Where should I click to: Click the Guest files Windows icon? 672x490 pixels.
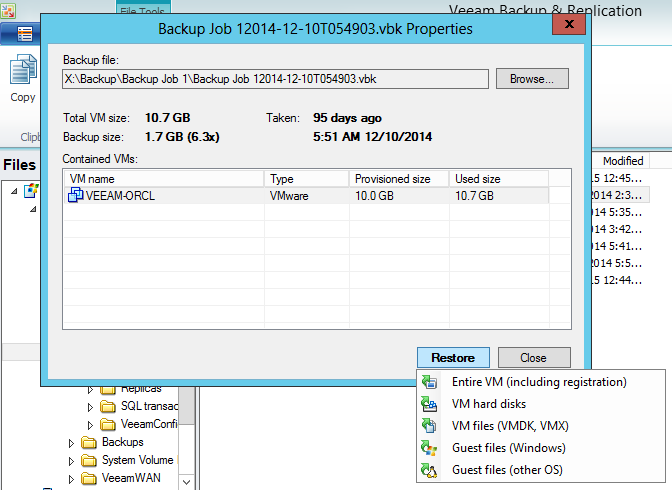click(x=429, y=448)
